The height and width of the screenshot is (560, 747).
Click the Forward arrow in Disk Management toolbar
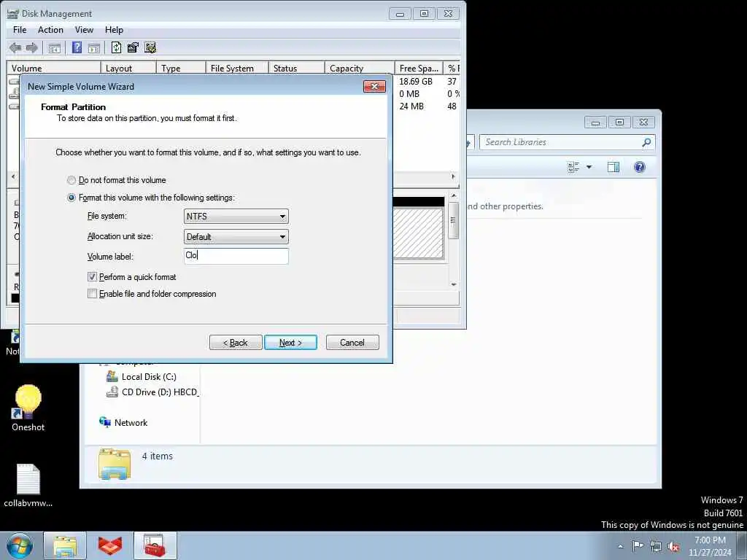click(x=32, y=47)
